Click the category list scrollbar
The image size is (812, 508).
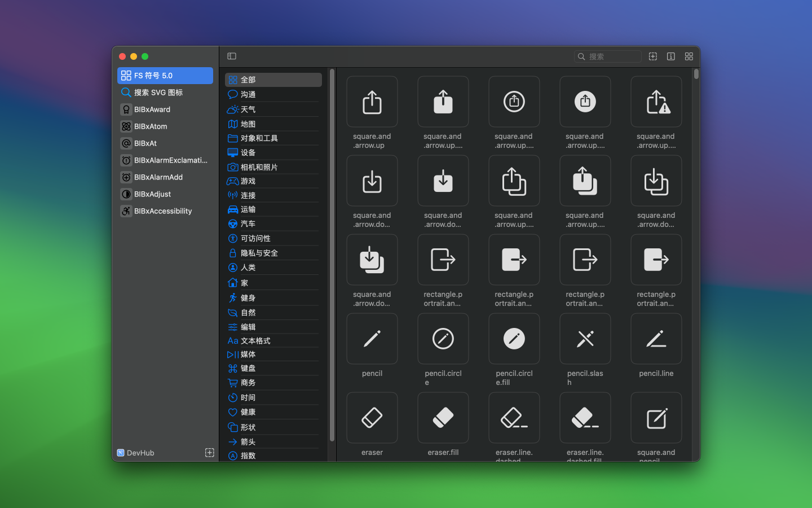(332, 255)
